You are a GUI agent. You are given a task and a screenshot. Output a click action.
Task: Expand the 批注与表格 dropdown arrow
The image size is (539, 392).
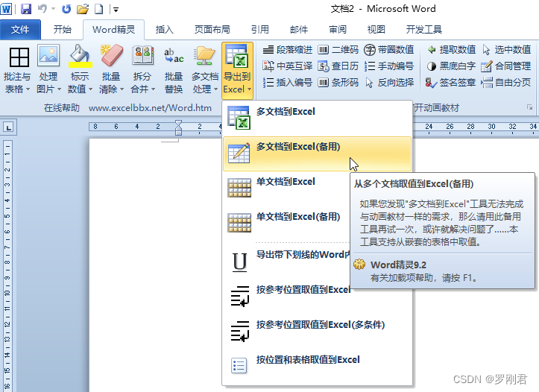(28, 89)
